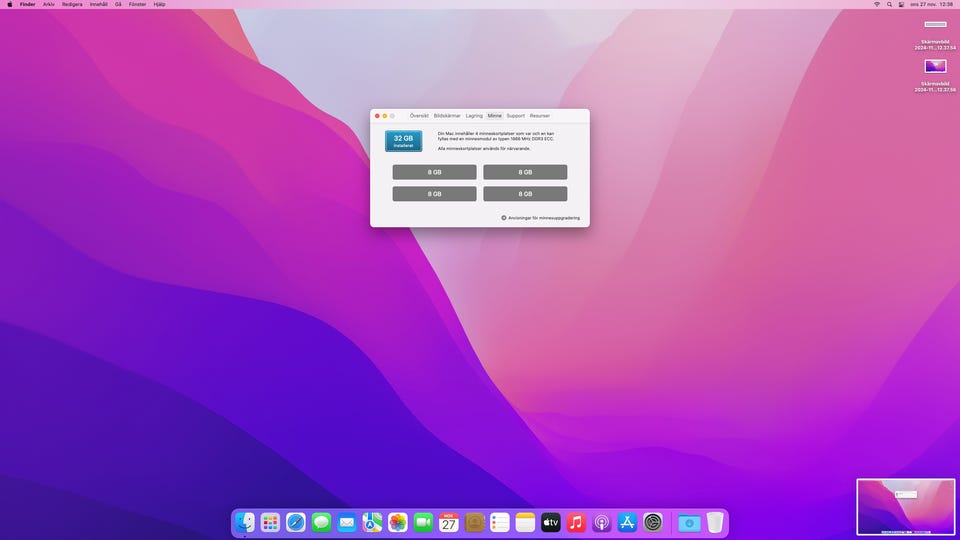This screenshot has height=540, width=960.
Task: Open the Finder menu in the menu bar
Action: coord(28,4)
